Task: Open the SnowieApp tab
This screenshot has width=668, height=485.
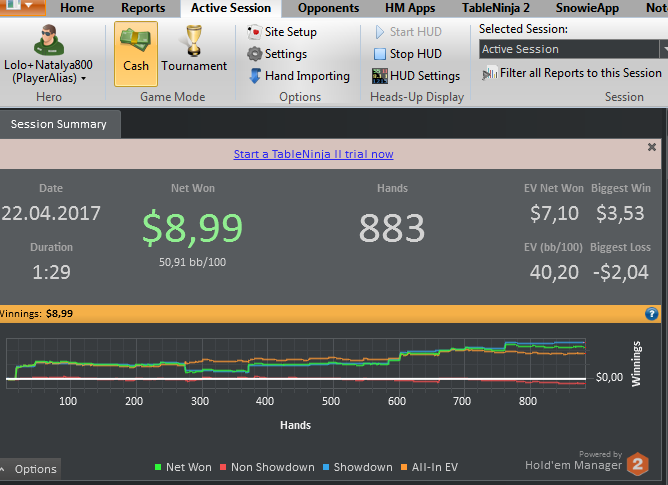Action: [x=587, y=8]
